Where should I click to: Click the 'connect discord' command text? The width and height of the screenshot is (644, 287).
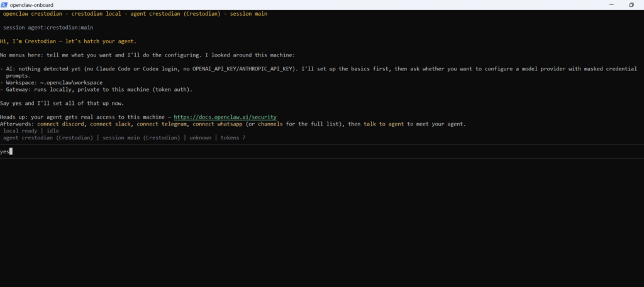pos(61,124)
